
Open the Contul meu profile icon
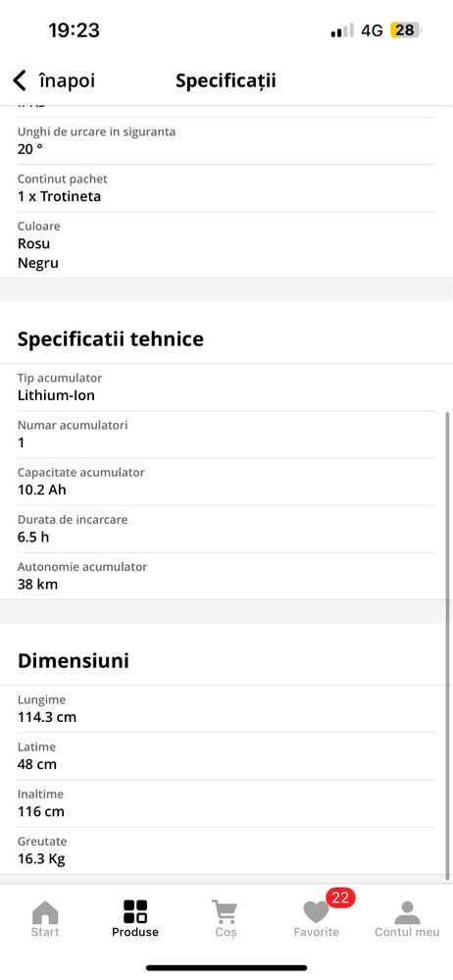click(407, 912)
